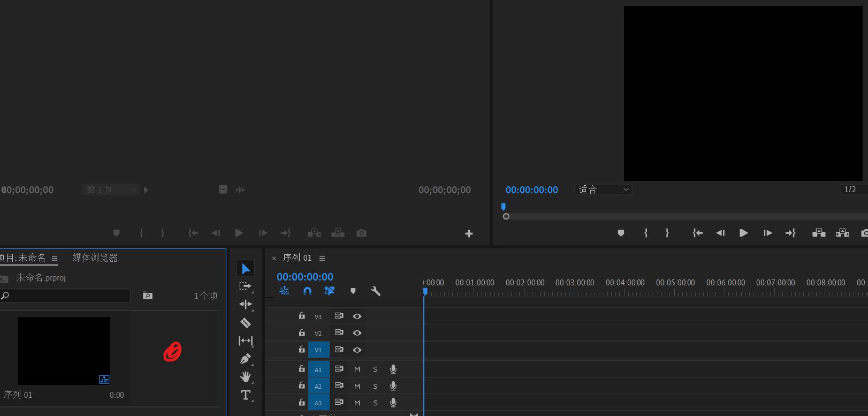Open the Source monitor page dropdown
Image resolution: width=868 pixels, height=416 pixels.
(111, 190)
